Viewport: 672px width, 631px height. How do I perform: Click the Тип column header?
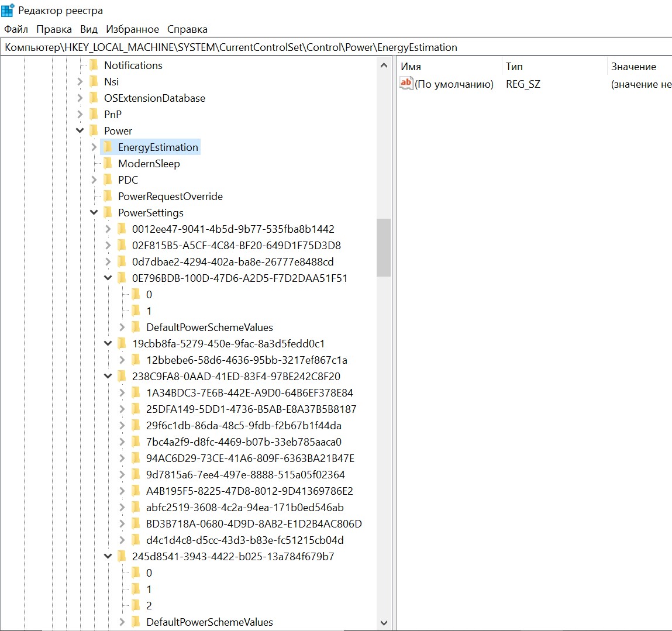[554, 67]
